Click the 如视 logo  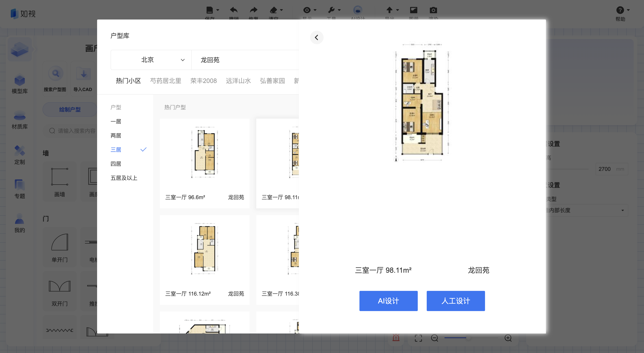23,13
